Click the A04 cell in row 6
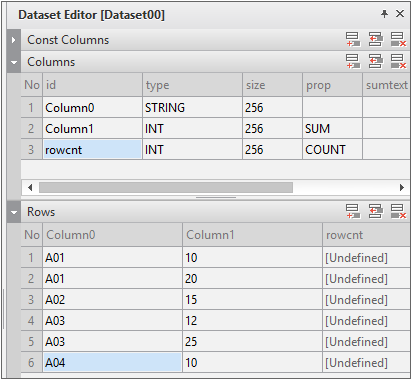411x379 pixels. click(x=113, y=362)
